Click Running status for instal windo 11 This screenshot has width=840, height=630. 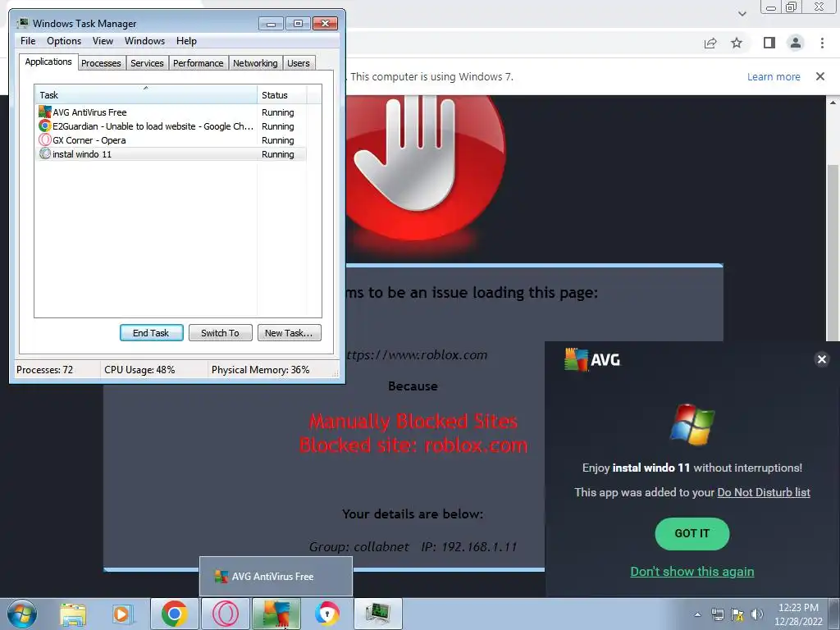(x=277, y=154)
